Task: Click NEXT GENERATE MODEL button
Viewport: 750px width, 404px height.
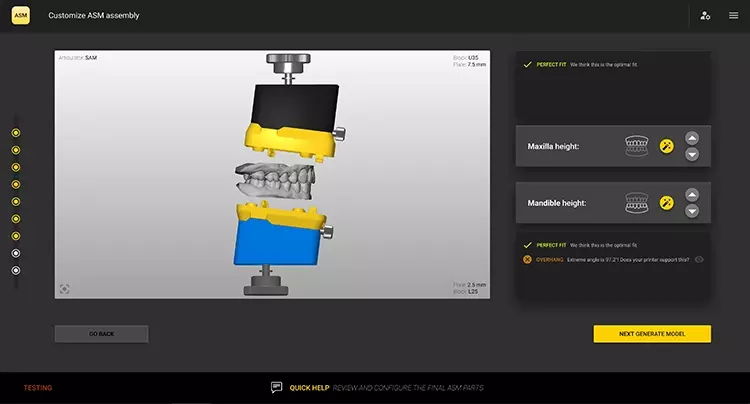Action: (652, 334)
